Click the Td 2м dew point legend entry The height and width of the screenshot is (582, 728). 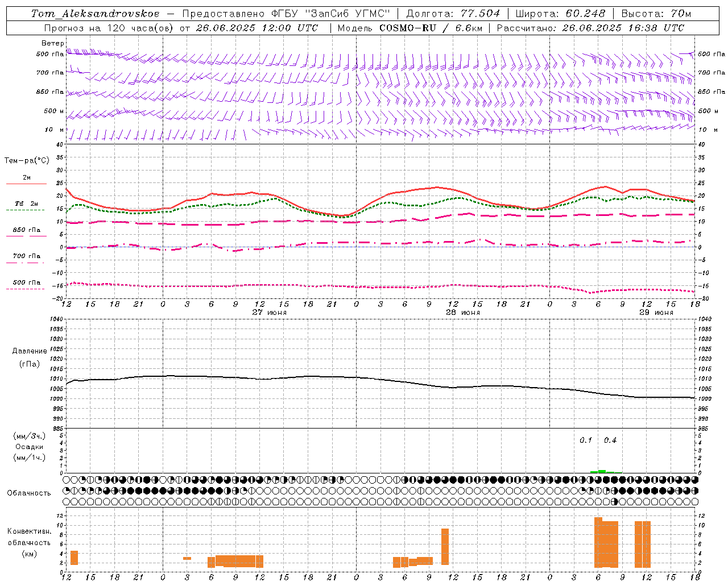pos(27,203)
